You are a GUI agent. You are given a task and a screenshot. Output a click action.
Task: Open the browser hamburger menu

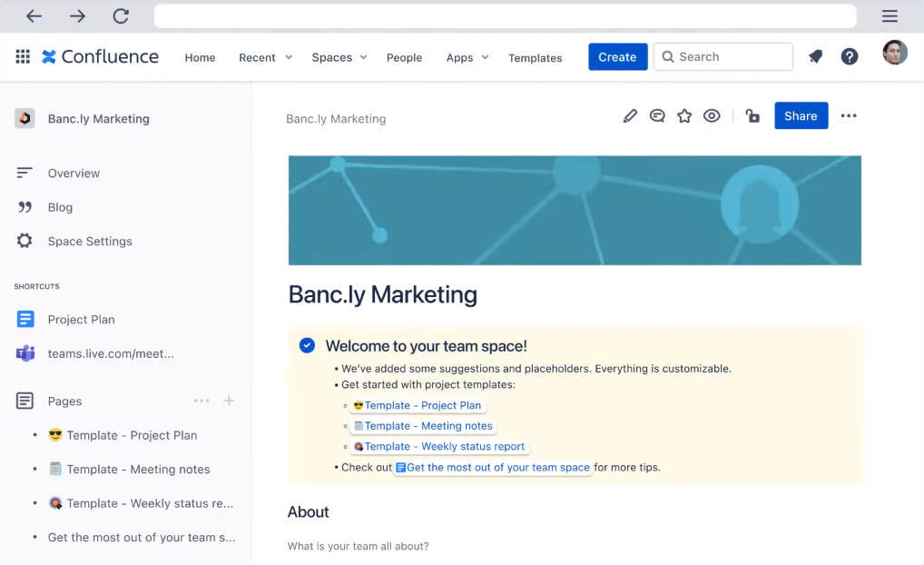890,16
